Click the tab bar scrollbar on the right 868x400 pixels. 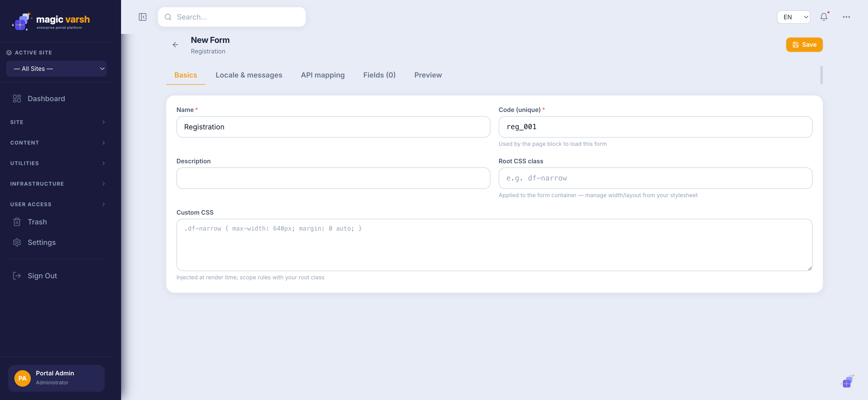coord(821,75)
